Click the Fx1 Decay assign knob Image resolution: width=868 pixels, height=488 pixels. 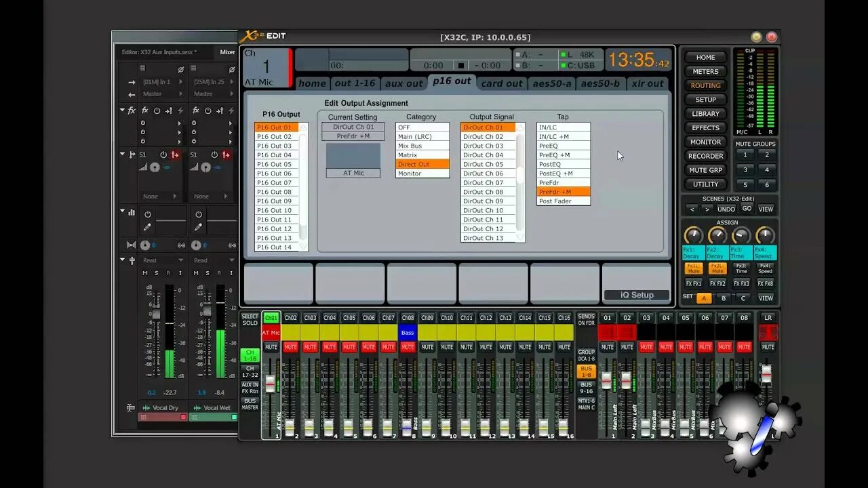pos(693,235)
